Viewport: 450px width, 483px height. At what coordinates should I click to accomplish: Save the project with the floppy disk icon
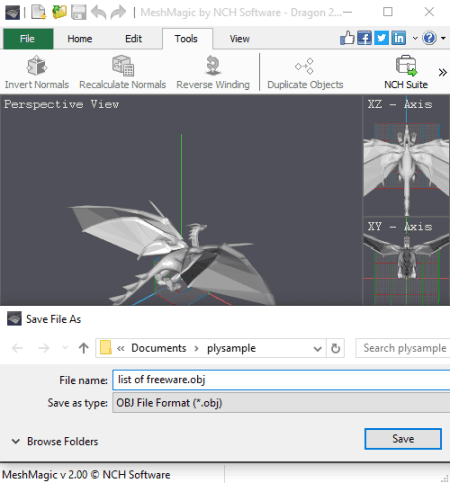[x=79, y=12]
